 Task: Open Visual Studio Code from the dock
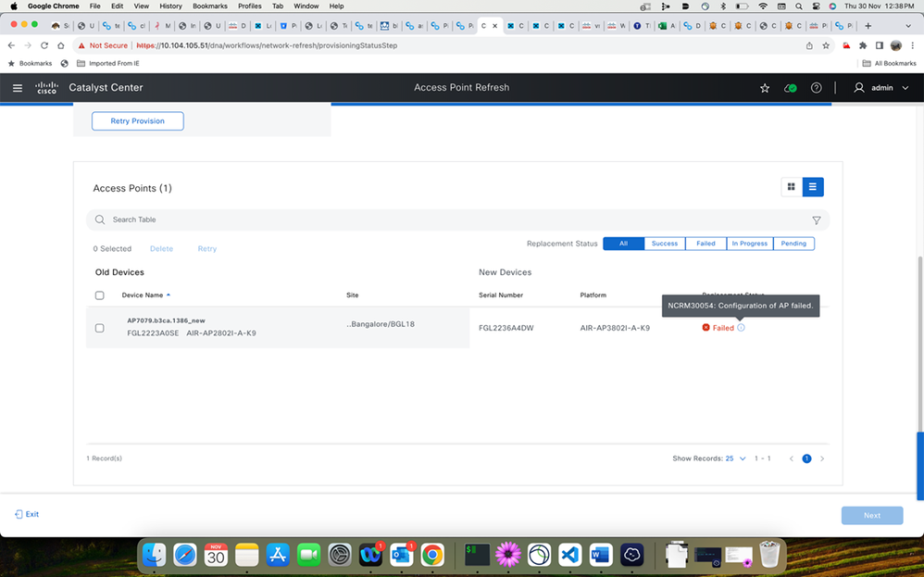pos(569,555)
